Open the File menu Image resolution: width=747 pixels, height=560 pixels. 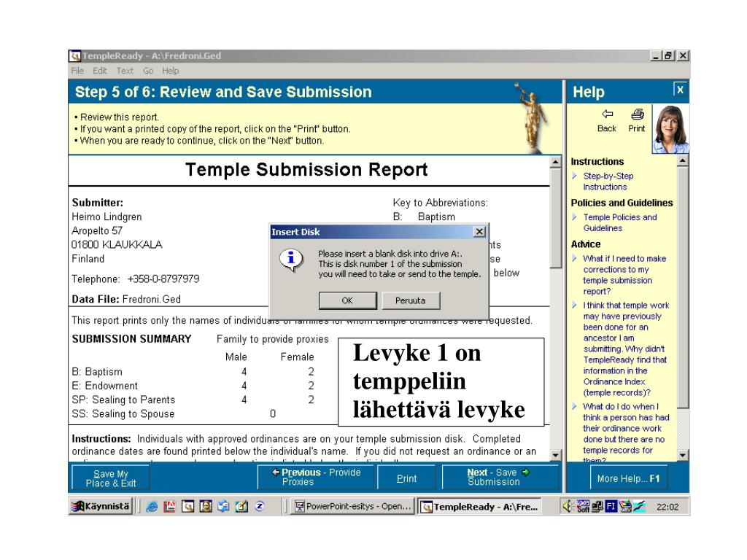77,71
